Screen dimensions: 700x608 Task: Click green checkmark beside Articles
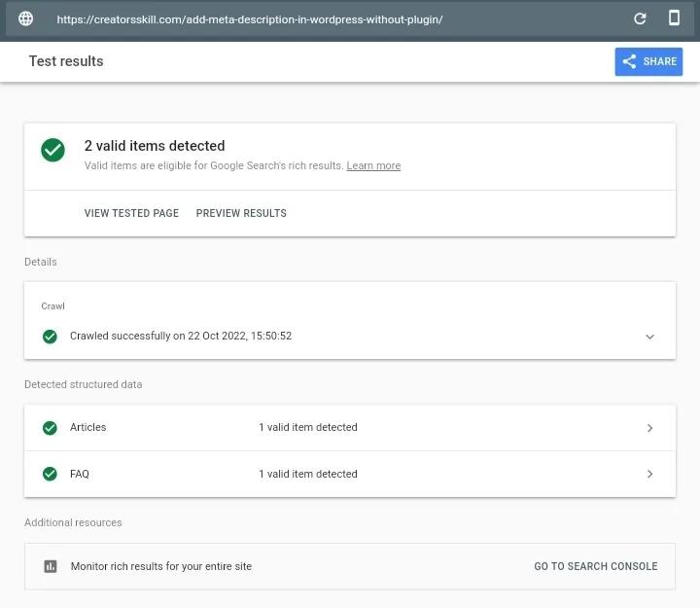pyautogui.click(x=50, y=428)
